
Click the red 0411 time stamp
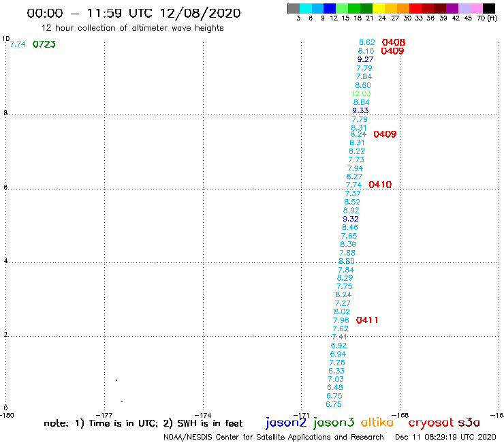tap(366, 320)
